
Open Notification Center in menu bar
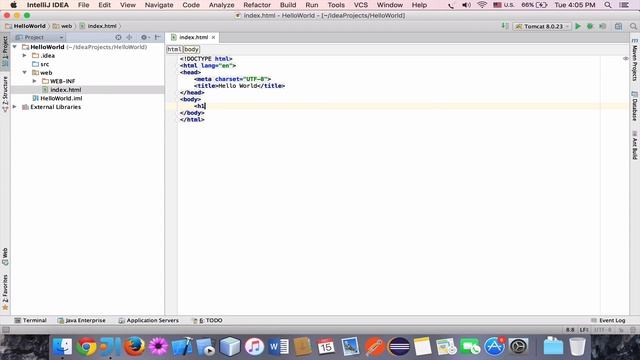tap(624, 5)
